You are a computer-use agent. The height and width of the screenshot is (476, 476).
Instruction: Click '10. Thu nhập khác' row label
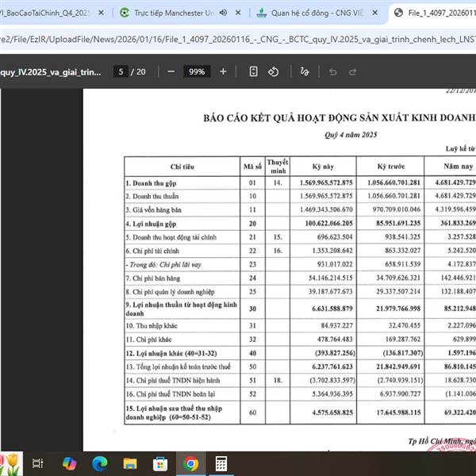click(x=152, y=326)
